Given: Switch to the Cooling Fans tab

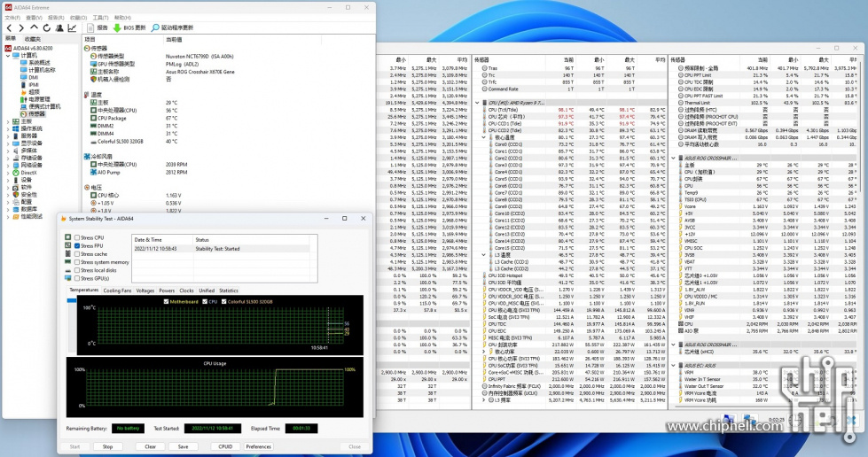Looking at the screenshot, I should 117,290.
